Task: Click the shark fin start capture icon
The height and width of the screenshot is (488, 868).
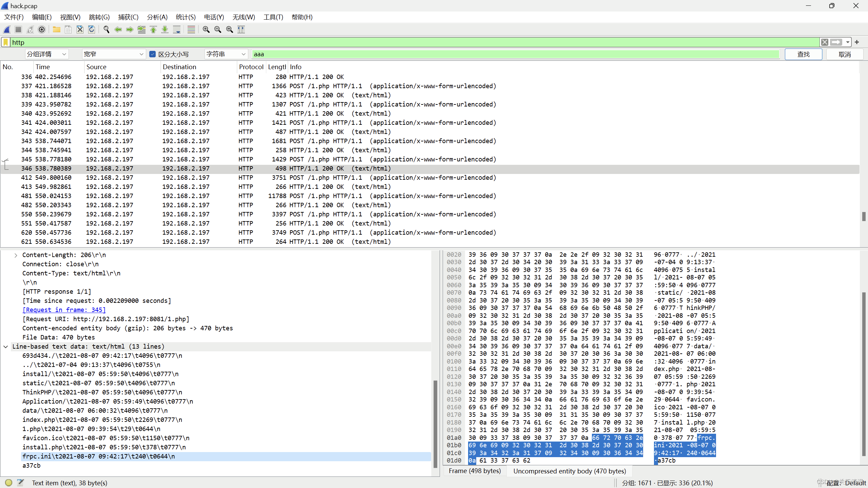Action: click(x=7, y=30)
